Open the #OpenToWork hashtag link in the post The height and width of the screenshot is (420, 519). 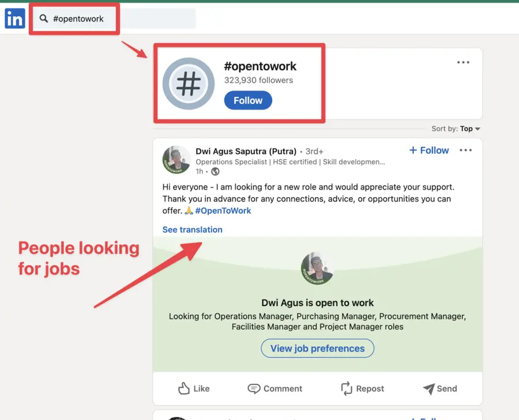click(223, 210)
